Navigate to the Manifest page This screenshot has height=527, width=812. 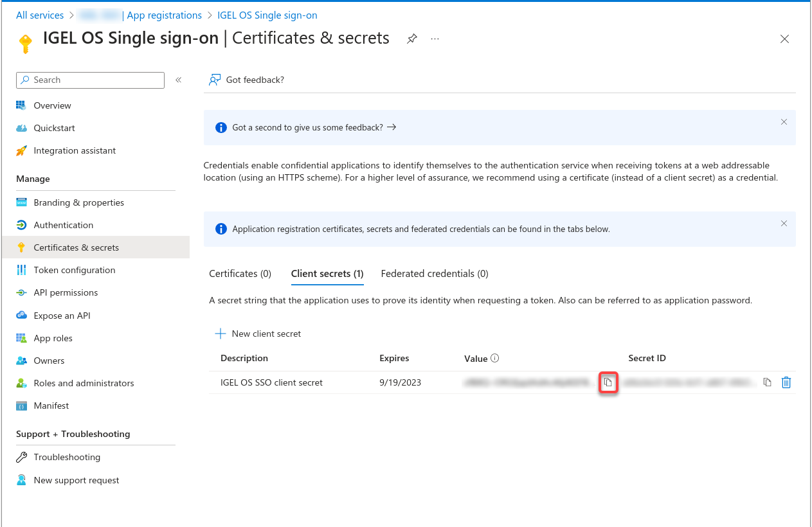pos(51,406)
